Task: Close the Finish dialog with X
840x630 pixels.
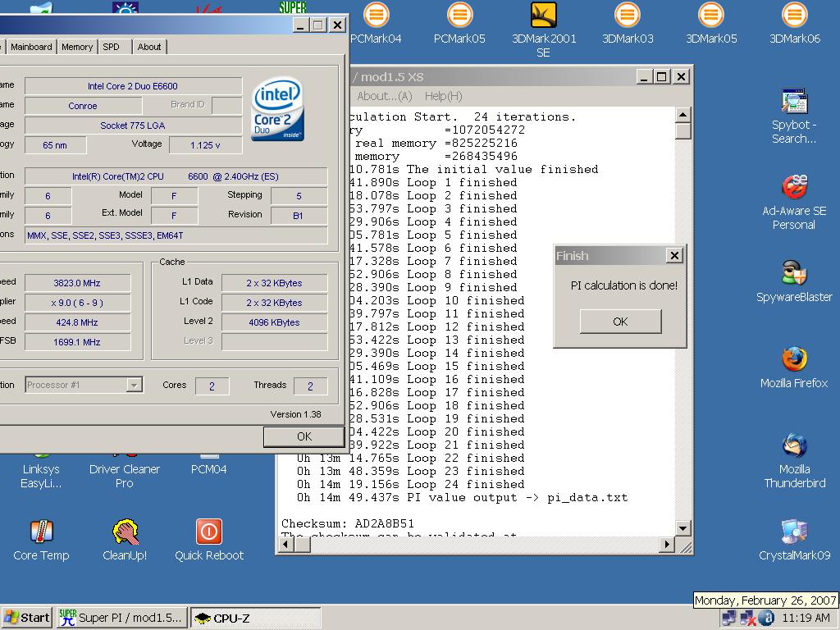Action: pyautogui.click(x=674, y=256)
